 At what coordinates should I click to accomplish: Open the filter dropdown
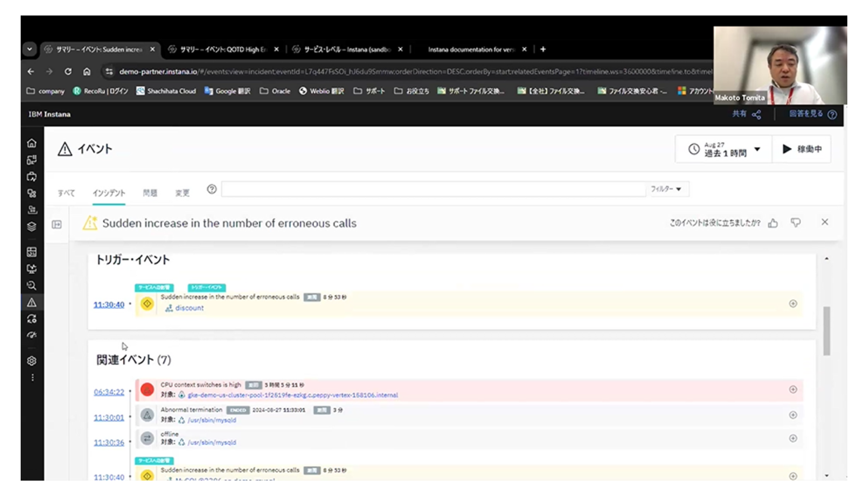(x=666, y=189)
